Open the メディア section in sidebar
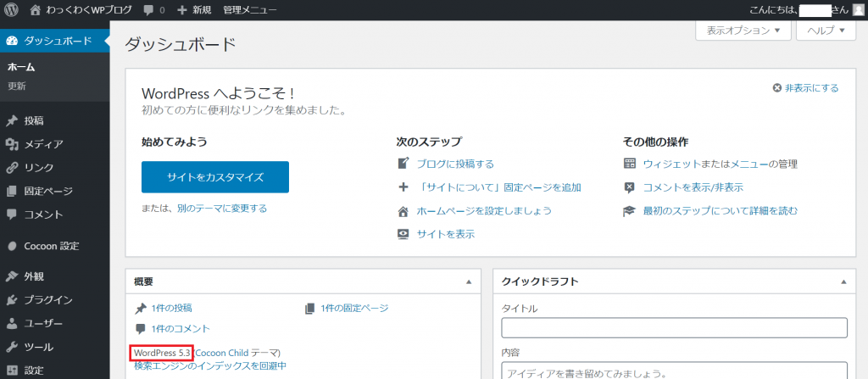 click(x=42, y=144)
